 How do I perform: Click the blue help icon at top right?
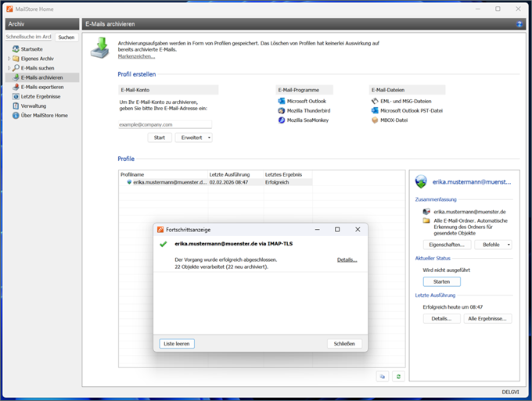[x=519, y=25]
